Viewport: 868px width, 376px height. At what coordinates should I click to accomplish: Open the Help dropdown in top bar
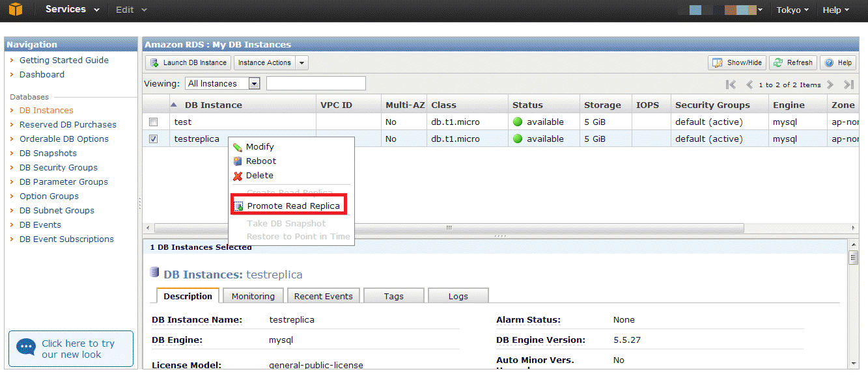836,10
